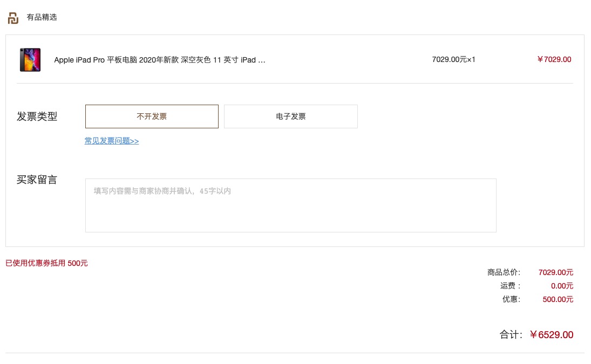
Task: Click the 有品精选 store name
Action: (x=42, y=17)
